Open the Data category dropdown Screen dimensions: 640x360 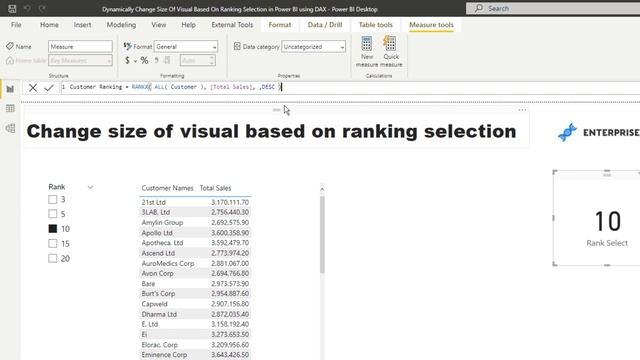pos(313,47)
